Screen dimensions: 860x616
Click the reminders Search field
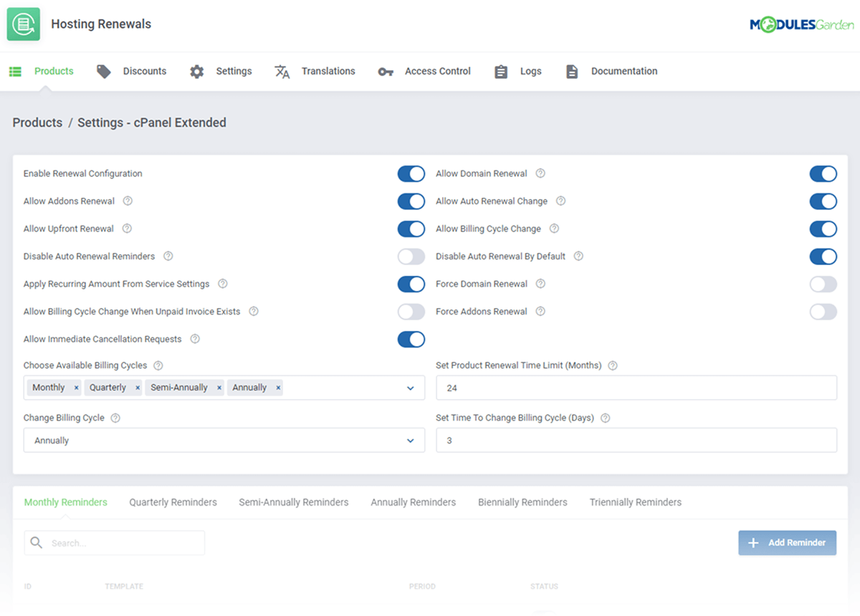pos(115,543)
